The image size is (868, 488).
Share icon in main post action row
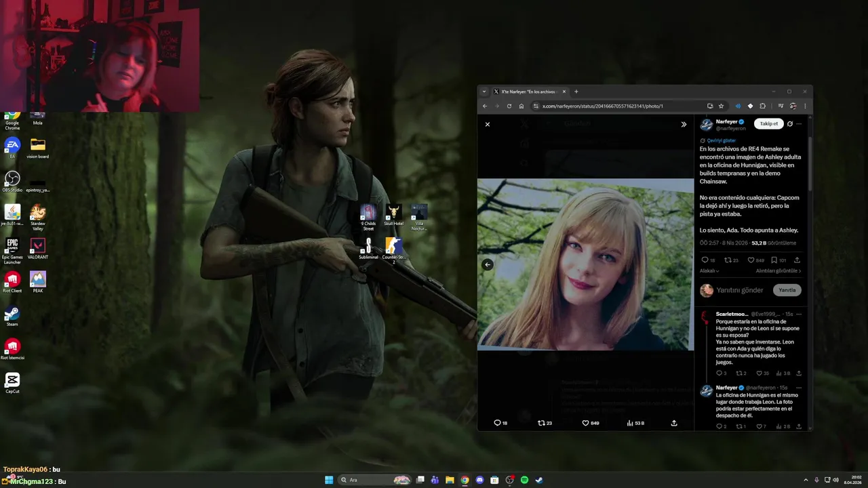pyautogui.click(x=797, y=260)
